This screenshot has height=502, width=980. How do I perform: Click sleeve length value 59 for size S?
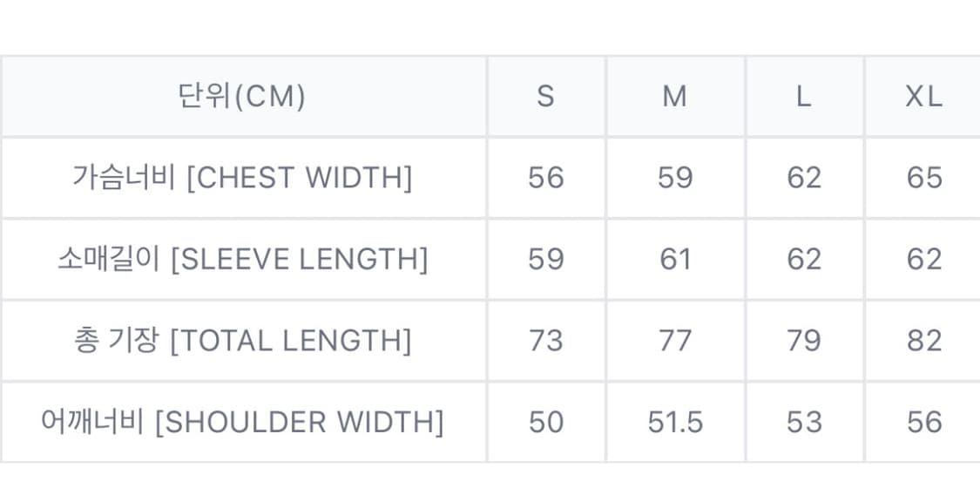pos(546,259)
